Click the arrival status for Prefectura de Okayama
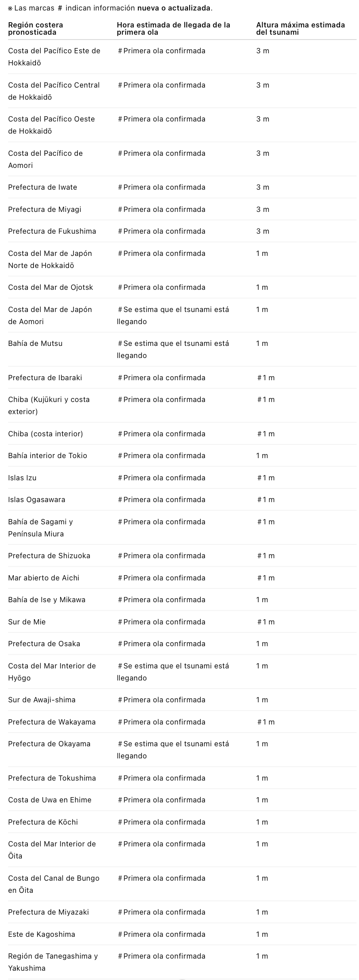Viewport: 359px width, 980px height. 173,750
